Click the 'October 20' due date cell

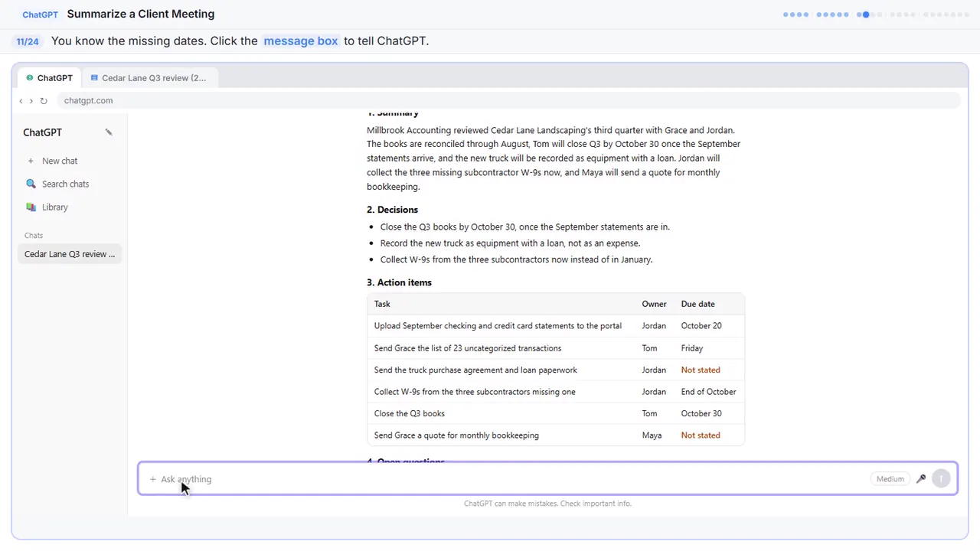click(x=701, y=326)
